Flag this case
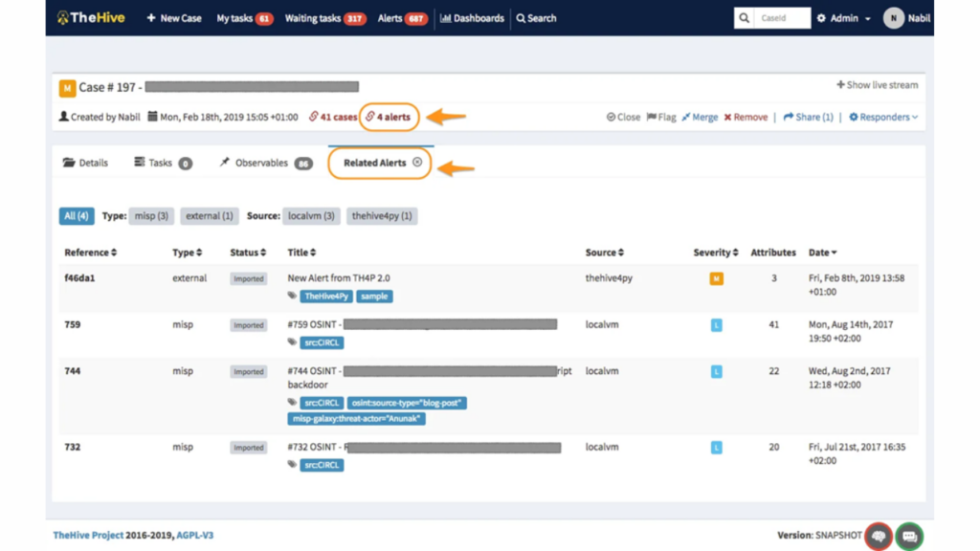The image size is (980, 551). [661, 117]
